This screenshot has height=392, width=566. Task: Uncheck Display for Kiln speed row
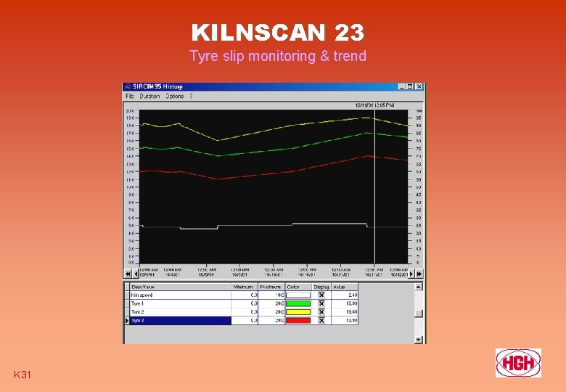coord(321,295)
